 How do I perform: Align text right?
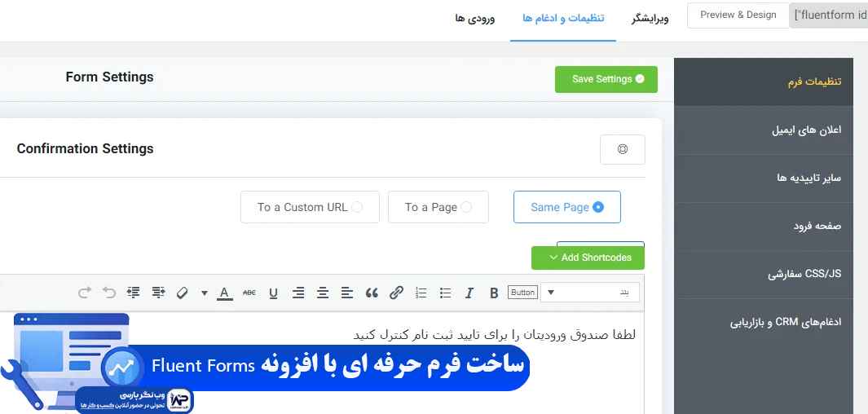298,293
